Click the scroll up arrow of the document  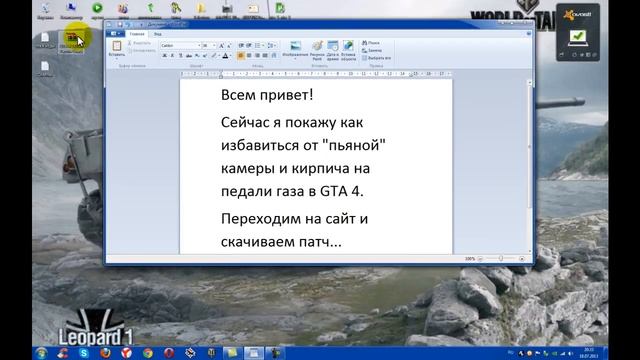point(530,82)
